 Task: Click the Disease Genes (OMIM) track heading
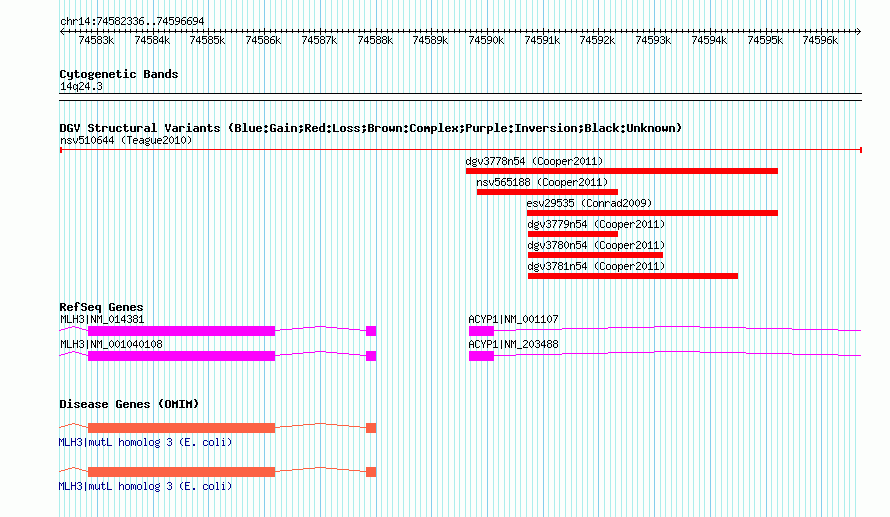pyautogui.click(x=129, y=404)
